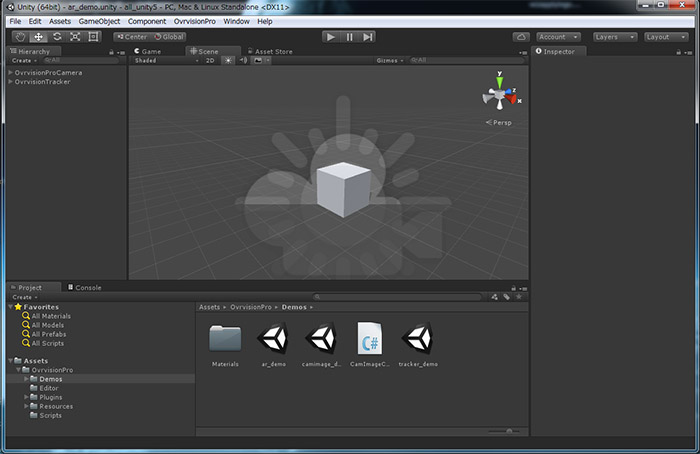Select the Rotate tool
The height and width of the screenshot is (454, 700).
pyautogui.click(x=57, y=37)
